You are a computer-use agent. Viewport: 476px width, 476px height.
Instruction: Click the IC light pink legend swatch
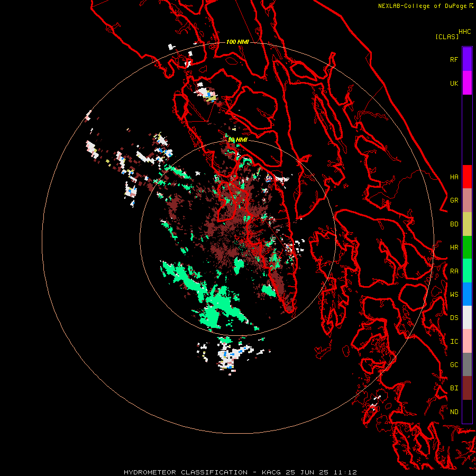[467, 341]
